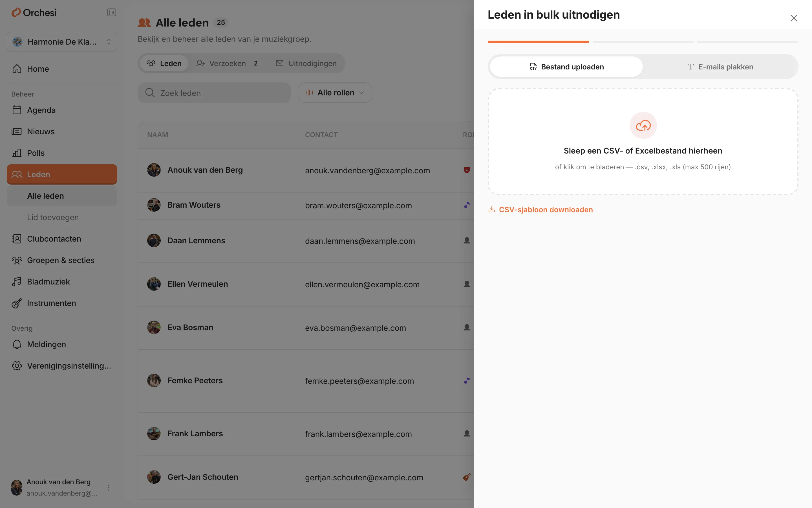Open Verenigingsinstellingen settings
812x508 pixels.
click(x=62, y=366)
